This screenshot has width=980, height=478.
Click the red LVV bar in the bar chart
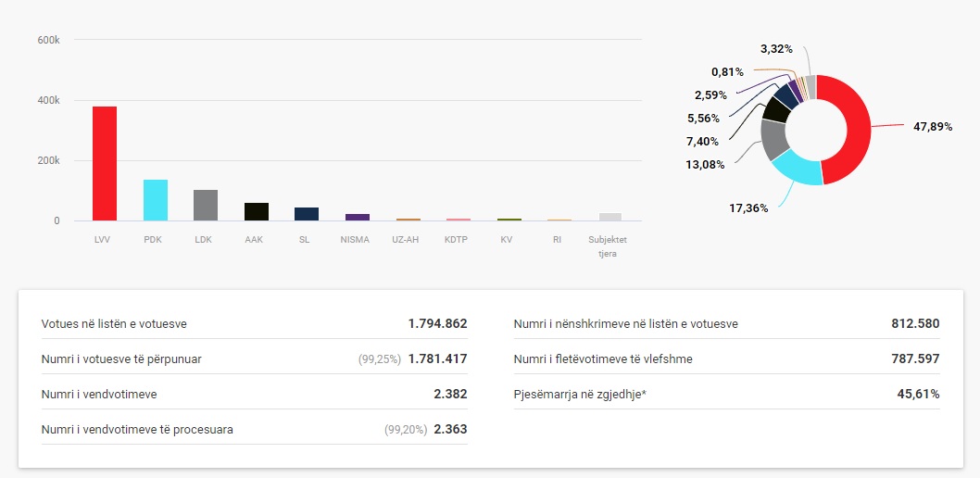[104, 164]
